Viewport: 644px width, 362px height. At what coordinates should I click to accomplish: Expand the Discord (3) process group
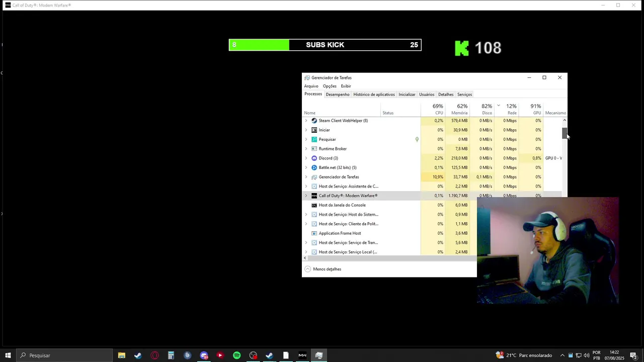(306, 158)
